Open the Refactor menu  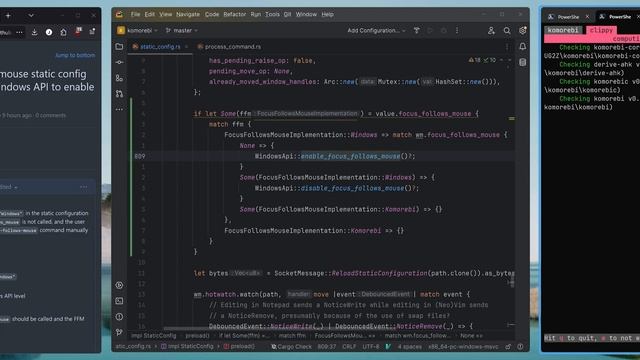235,14
